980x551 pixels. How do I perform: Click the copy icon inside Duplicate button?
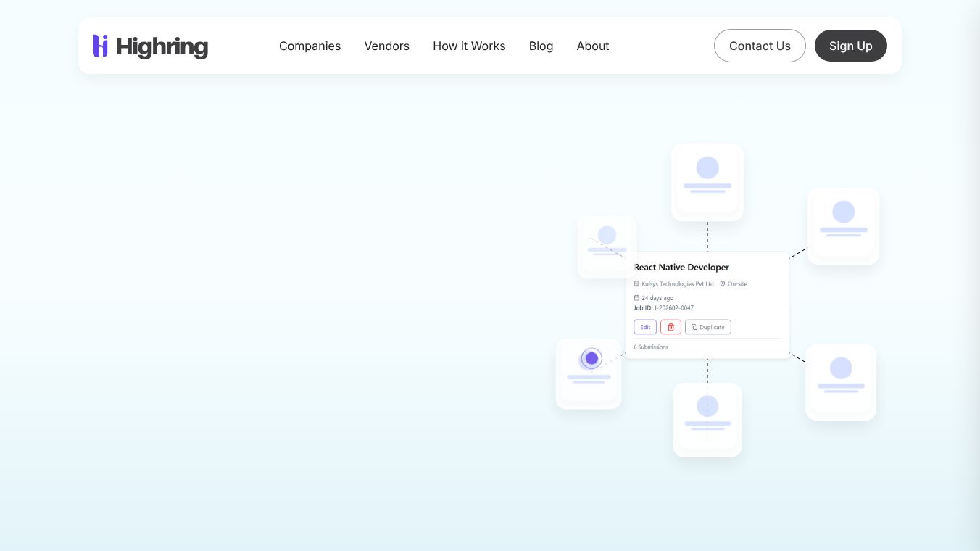[x=694, y=327]
